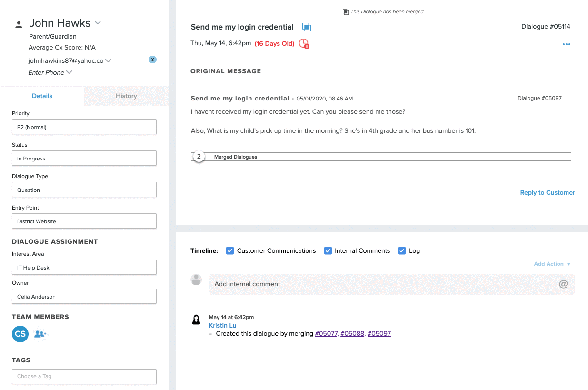This screenshot has height=390, width=588.
Task: Uncheck the Customer Communications checkbox
Action: point(230,251)
